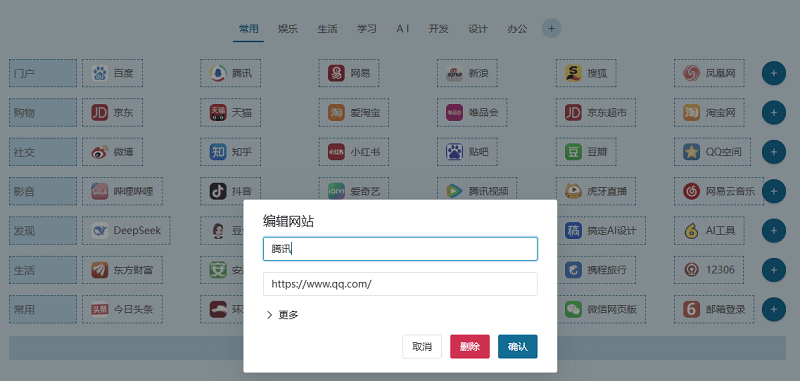Viewport: 800px width, 381px height.
Task: Open the 网易云音乐 icon
Action: (691, 191)
